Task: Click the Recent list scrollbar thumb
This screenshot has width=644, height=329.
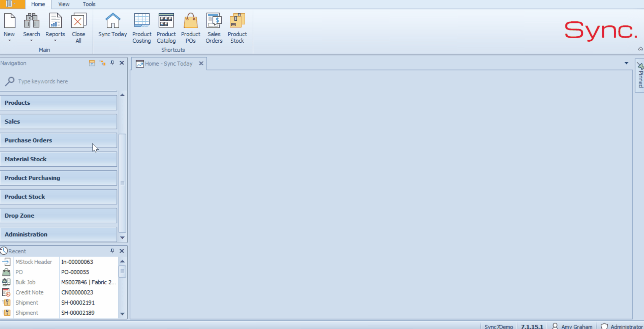Action: [x=122, y=271]
